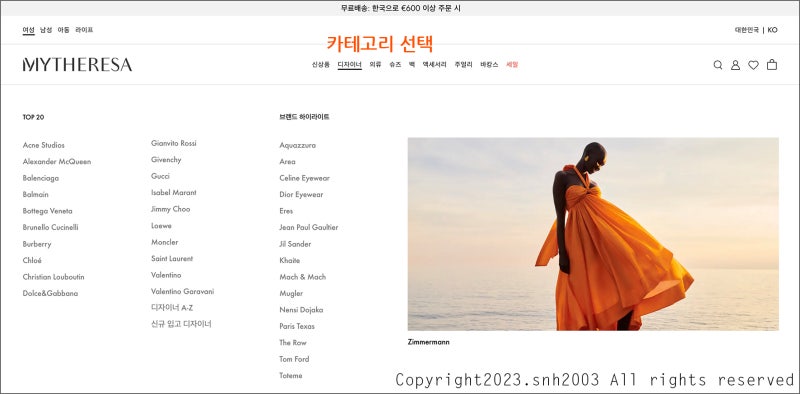This screenshot has height=394, width=800.
Task: Open the Givenchy designer link
Action: point(166,160)
